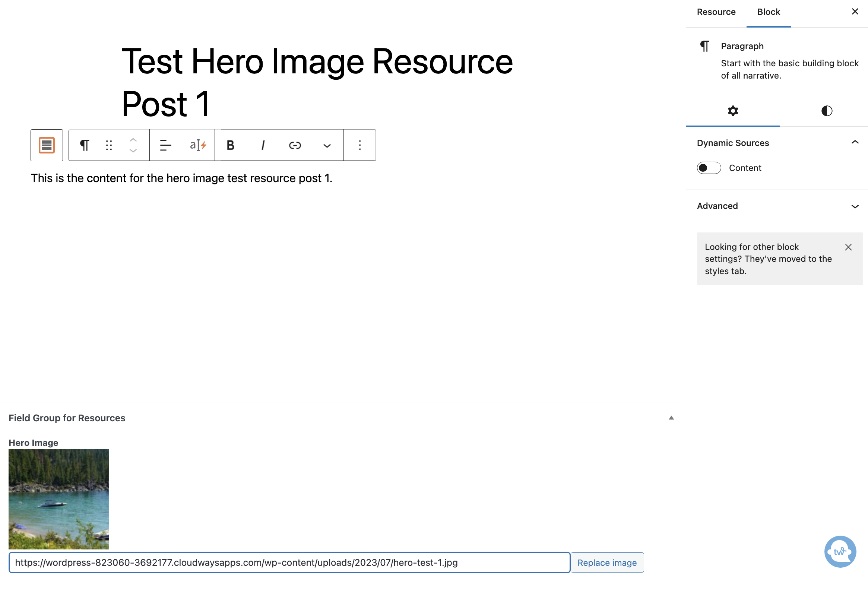Expand the Advanced panel
Viewport: 868px width, 596px height.
(x=777, y=206)
